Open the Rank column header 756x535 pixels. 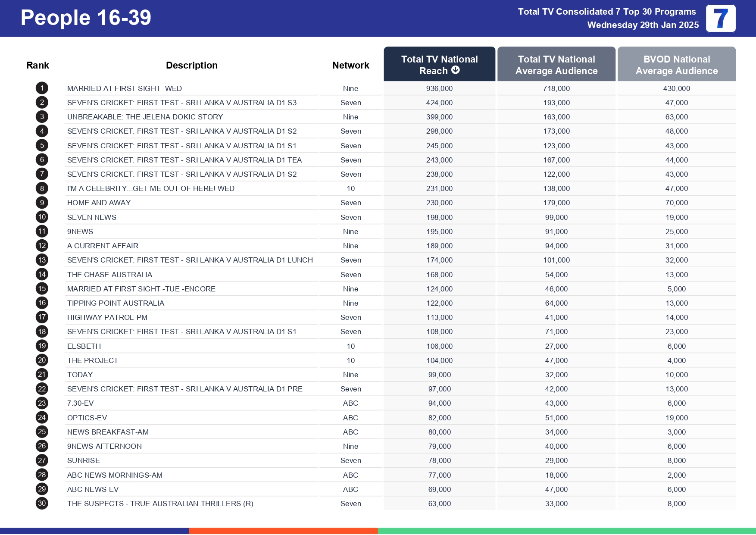click(37, 65)
